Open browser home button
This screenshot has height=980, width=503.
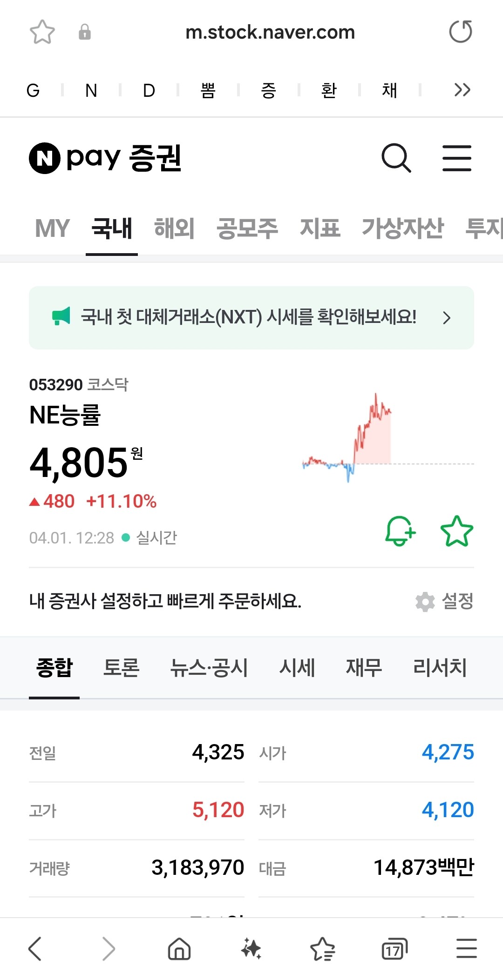click(179, 949)
